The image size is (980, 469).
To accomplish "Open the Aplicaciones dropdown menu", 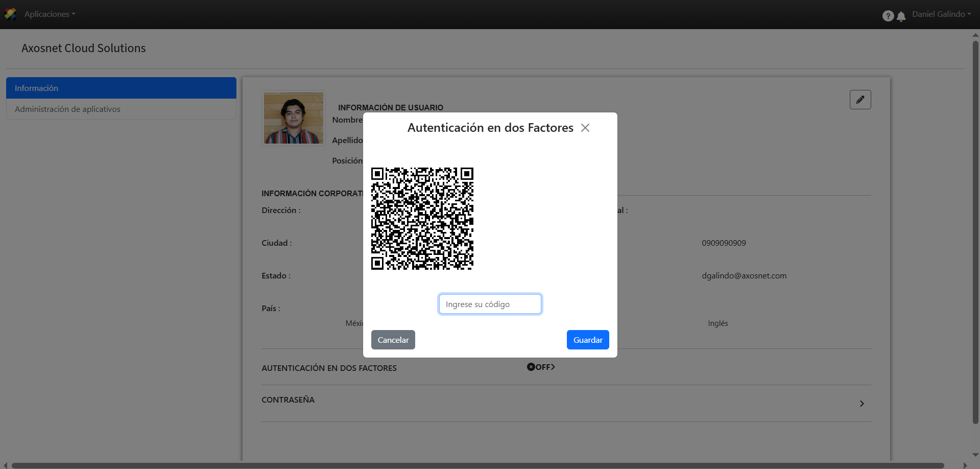I will (x=50, y=14).
